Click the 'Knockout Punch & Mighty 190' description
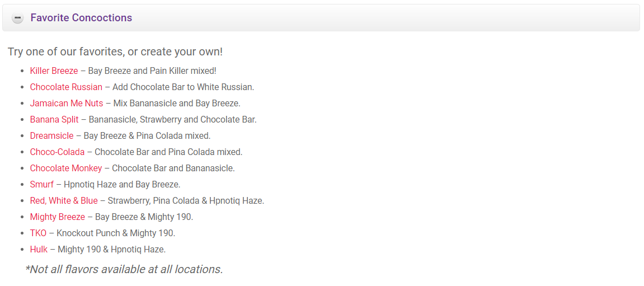644x286 pixels. click(x=116, y=233)
